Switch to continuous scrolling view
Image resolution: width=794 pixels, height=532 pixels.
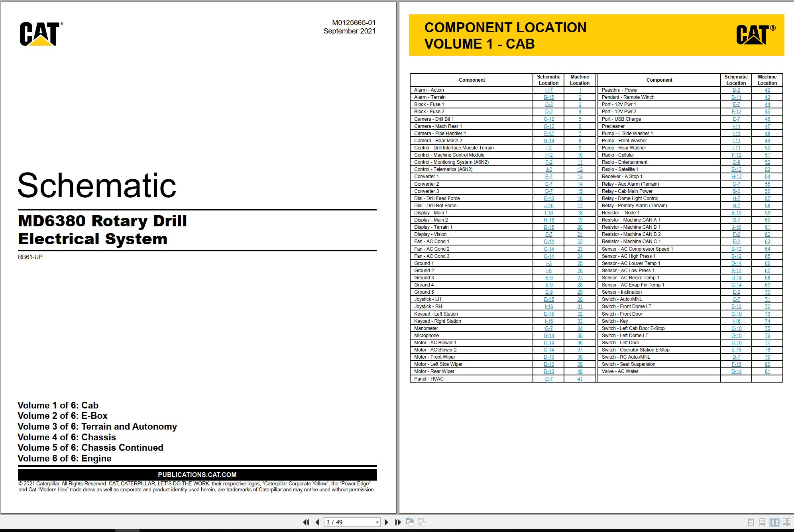pos(762,522)
